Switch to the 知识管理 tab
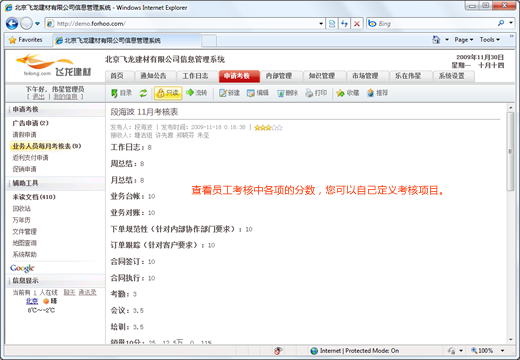The width and height of the screenshot is (520, 360). pos(324,76)
